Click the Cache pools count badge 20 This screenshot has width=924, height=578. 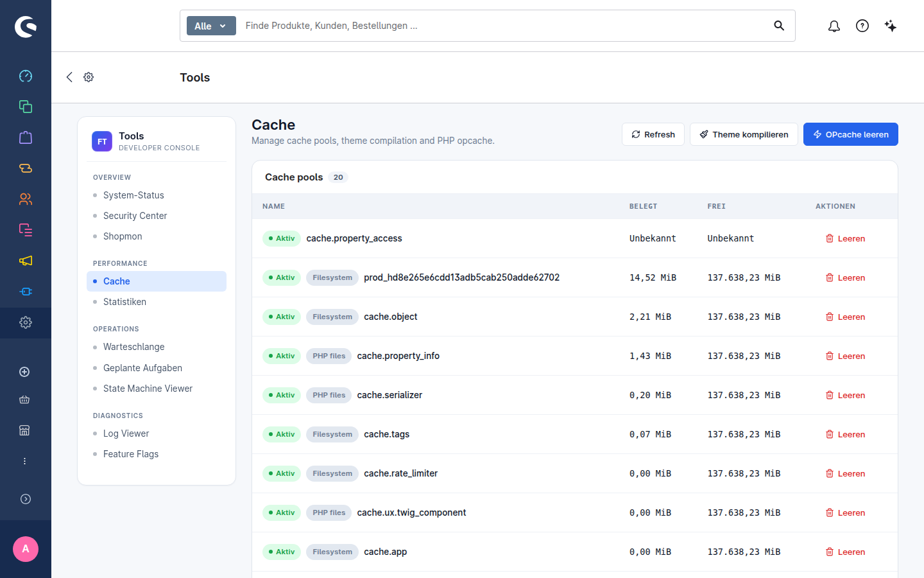(338, 177)
